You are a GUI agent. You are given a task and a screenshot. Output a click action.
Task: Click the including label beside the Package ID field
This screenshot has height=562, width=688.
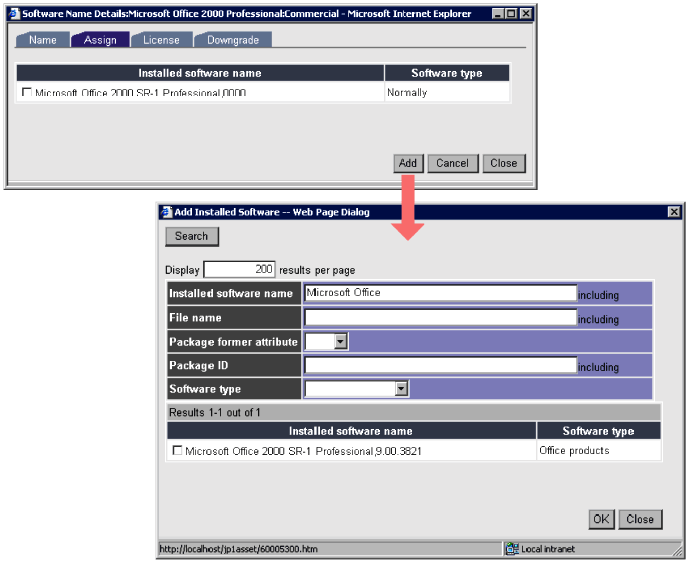tap(598, 367)
